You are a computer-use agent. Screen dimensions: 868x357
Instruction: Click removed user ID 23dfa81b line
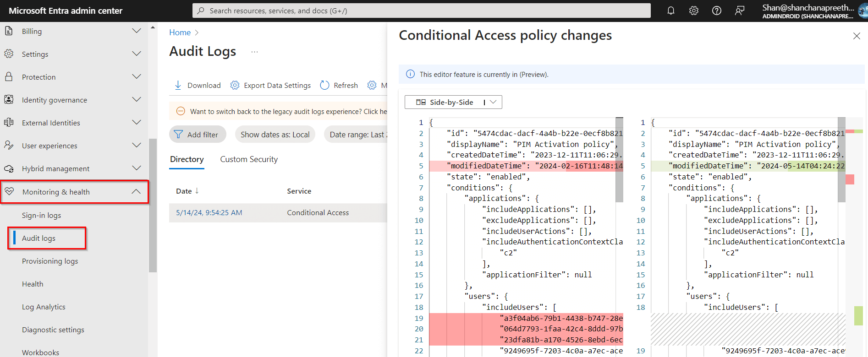[526, 340]
